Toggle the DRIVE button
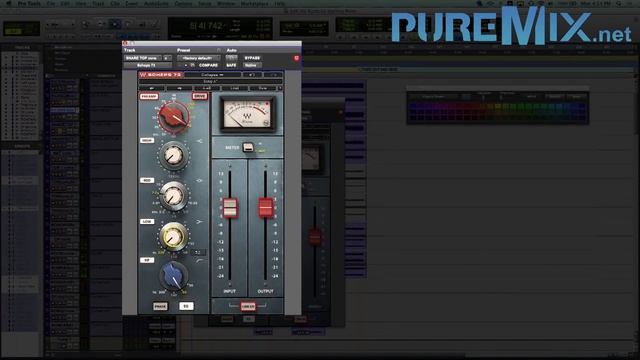Image resolution: width=640 pixels, height=360 pixels. (200, 96)
